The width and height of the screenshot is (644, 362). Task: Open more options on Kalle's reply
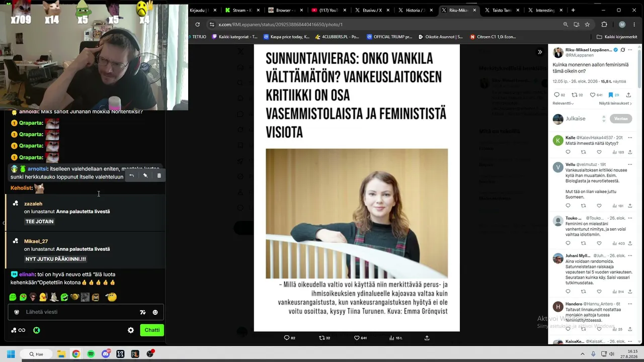630,137
